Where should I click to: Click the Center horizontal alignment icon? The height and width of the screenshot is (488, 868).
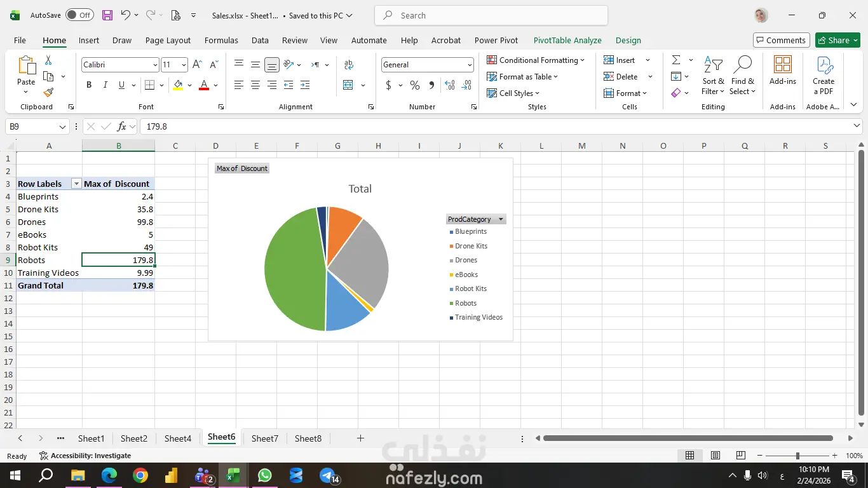coord(255,85)
